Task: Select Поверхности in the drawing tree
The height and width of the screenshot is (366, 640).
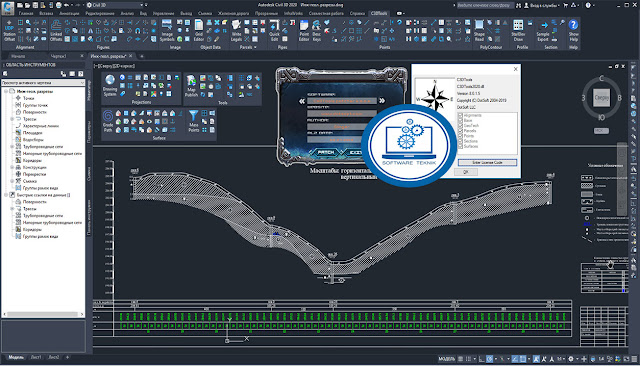Action: 34,112
